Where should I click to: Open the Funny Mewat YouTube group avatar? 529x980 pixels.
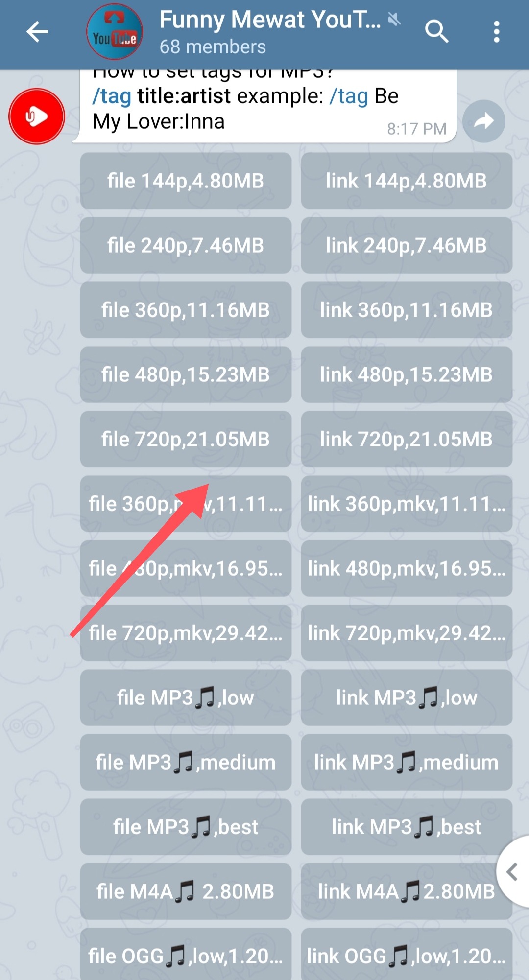pyautogui.click(x=115, y=32)
